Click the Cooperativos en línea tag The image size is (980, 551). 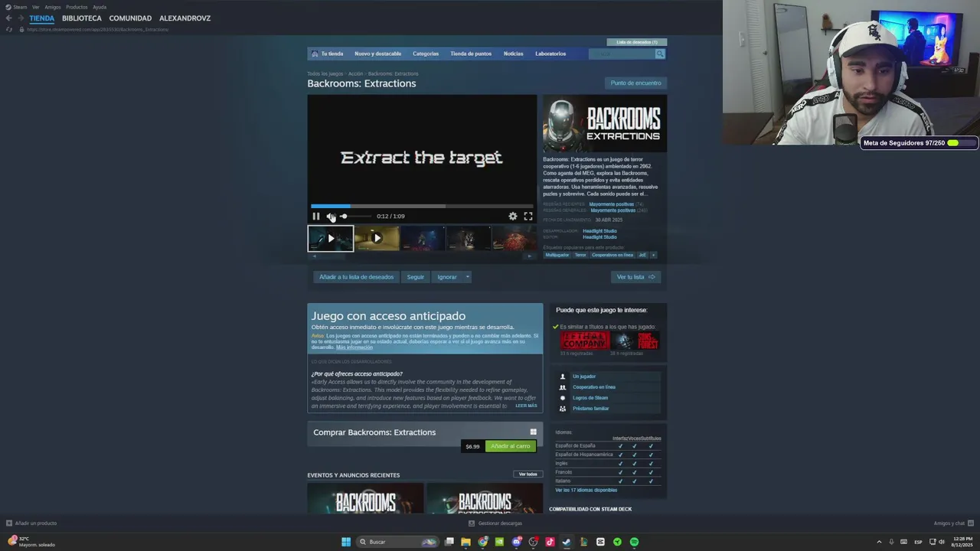(x=612, y=255)
